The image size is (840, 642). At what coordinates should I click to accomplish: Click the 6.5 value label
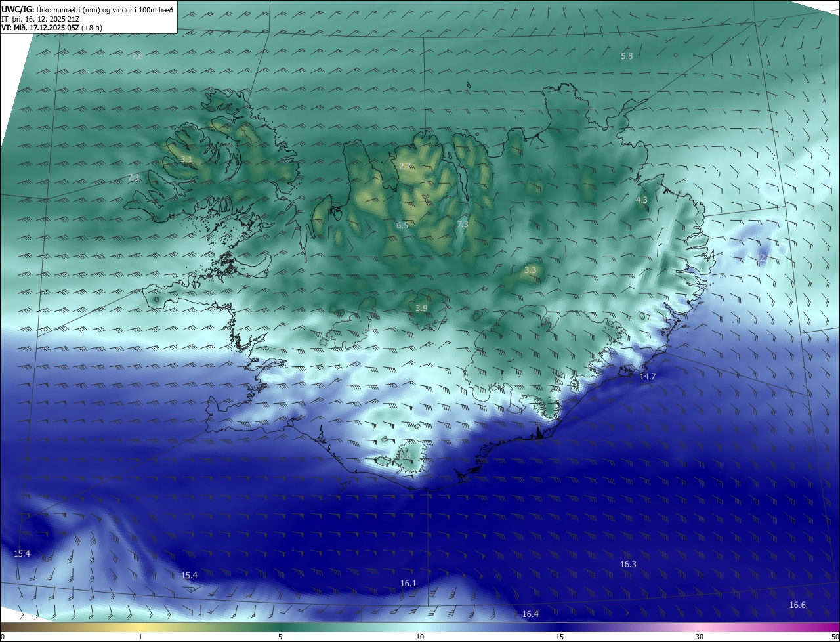(x=402, y=226)
